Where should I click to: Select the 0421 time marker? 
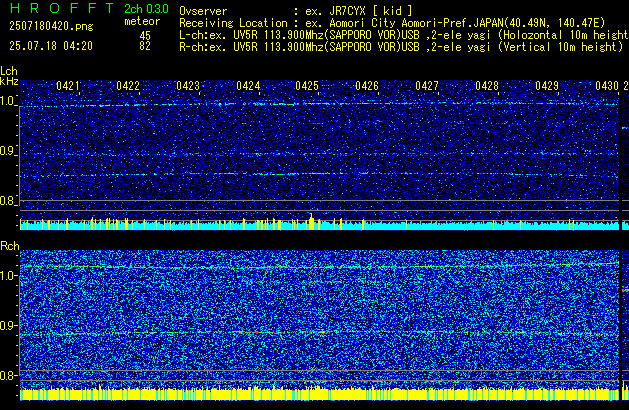[x=68, y=86]
